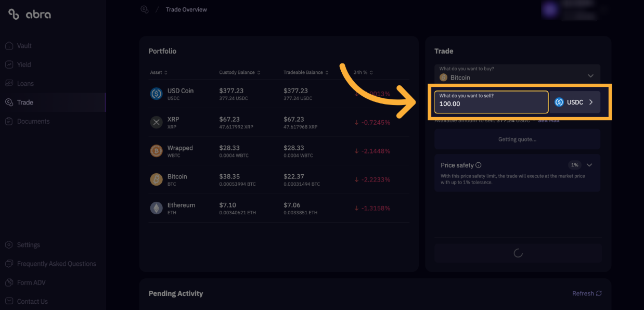Sort portfolio by Tradeable Balance column
The width and height of the screenshot is (644, 310).
pos(306,72)
